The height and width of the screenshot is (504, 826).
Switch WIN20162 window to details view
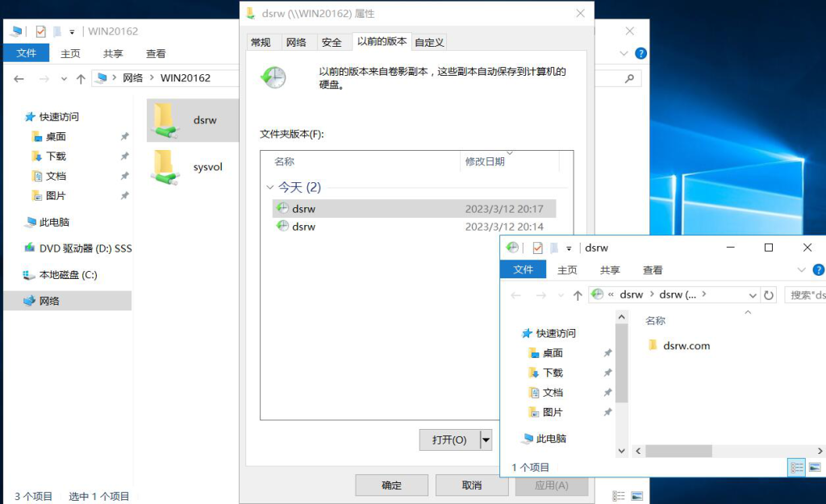point(619,496)
